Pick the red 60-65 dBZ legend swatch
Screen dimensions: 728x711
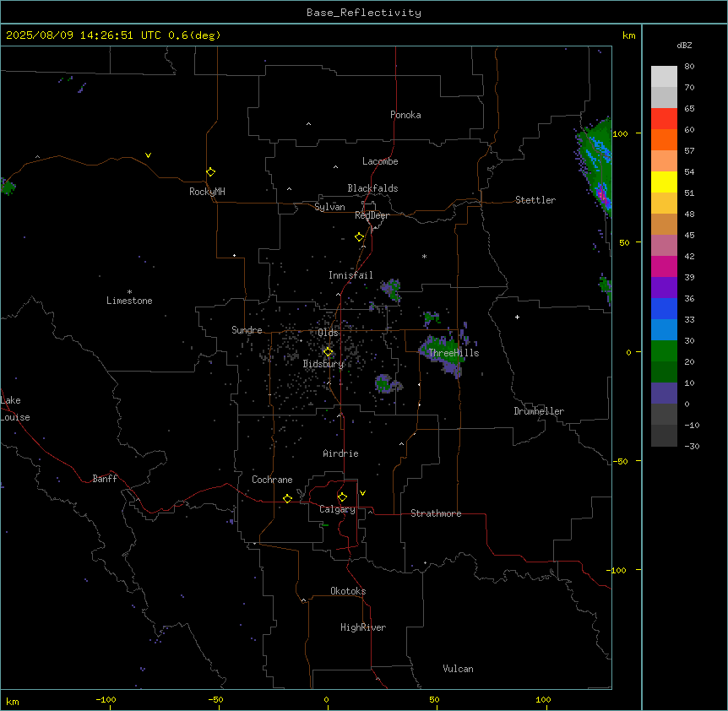tap(664, 119)
